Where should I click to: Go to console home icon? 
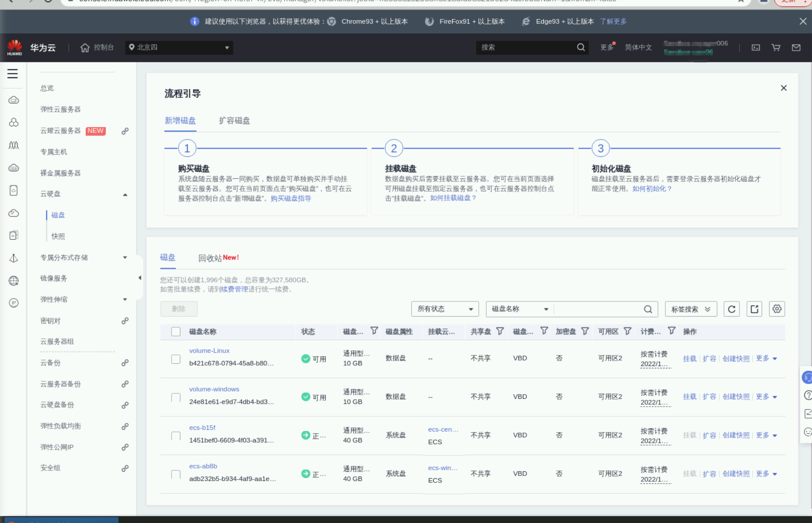tap(85, 48)
